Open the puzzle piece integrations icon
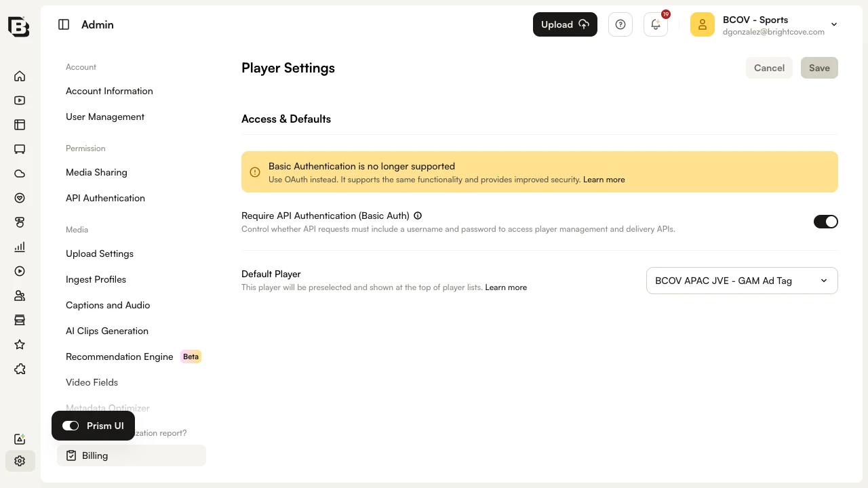Image resolution: width=868 pixels, height=488 pixels. [20, 369]
